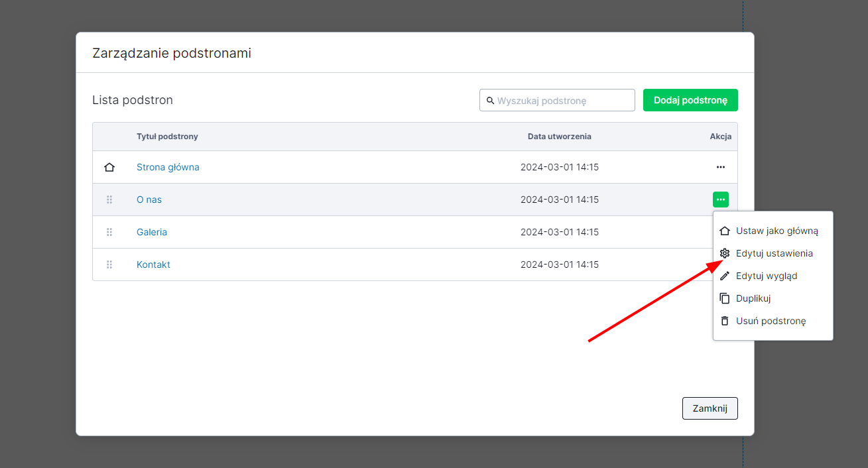Focus the Wyszukaj podstronę search field

point(562,101)
